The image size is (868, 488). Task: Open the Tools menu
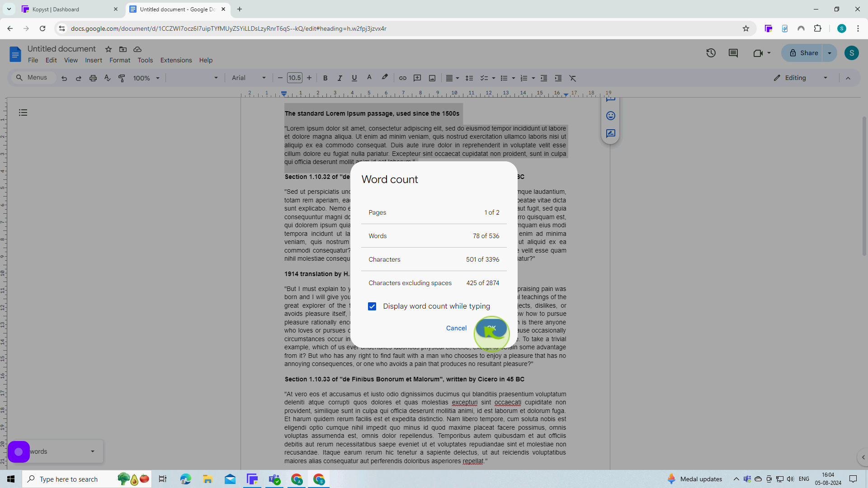coord(145,60)
